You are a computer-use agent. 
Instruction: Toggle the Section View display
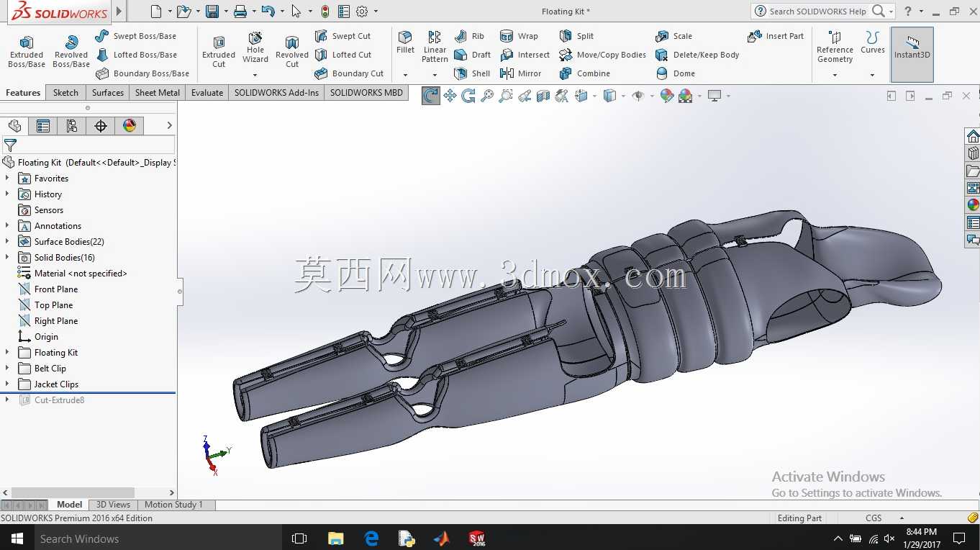[543, 96]
